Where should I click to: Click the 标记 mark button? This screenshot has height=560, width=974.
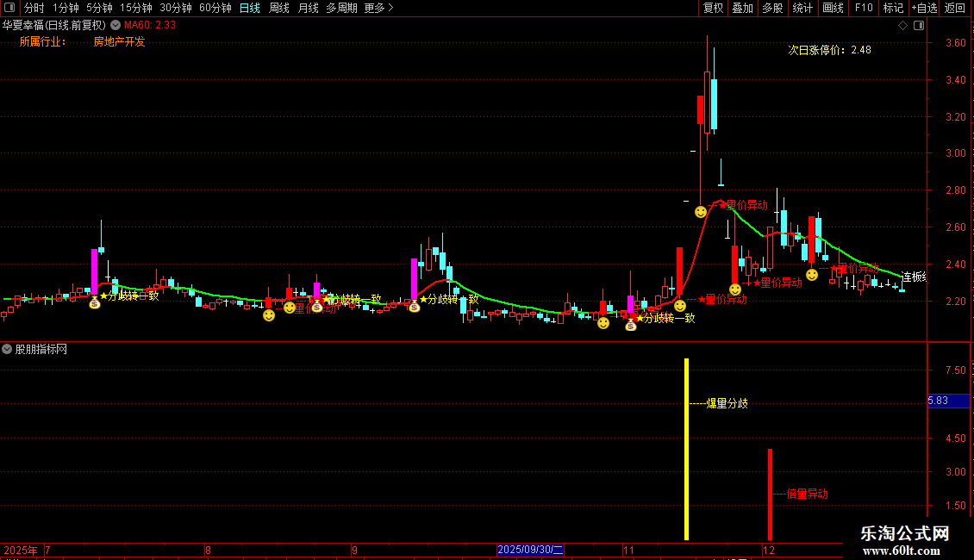click(x=893, y=8)
